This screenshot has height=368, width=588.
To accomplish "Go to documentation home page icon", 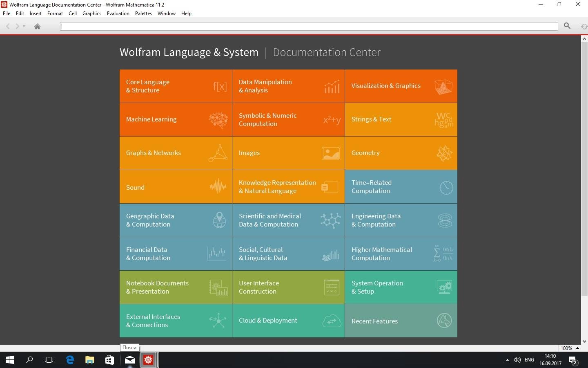I will pyautogui.click(x=37, y=26).
